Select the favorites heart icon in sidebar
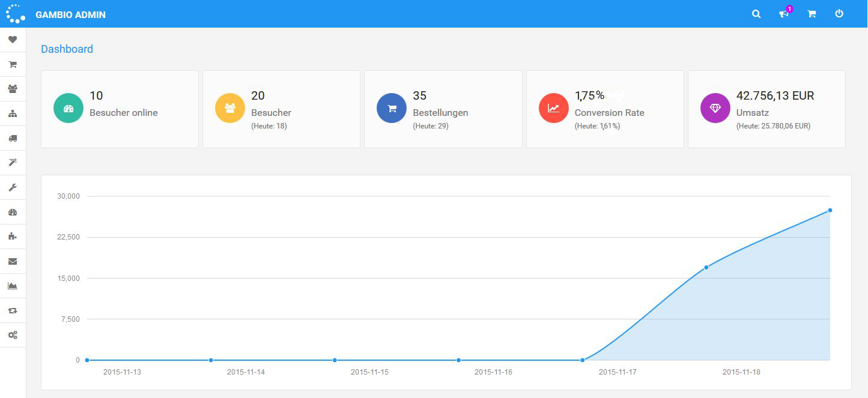This screenshot has width=868, height=398. click(13, 40)
